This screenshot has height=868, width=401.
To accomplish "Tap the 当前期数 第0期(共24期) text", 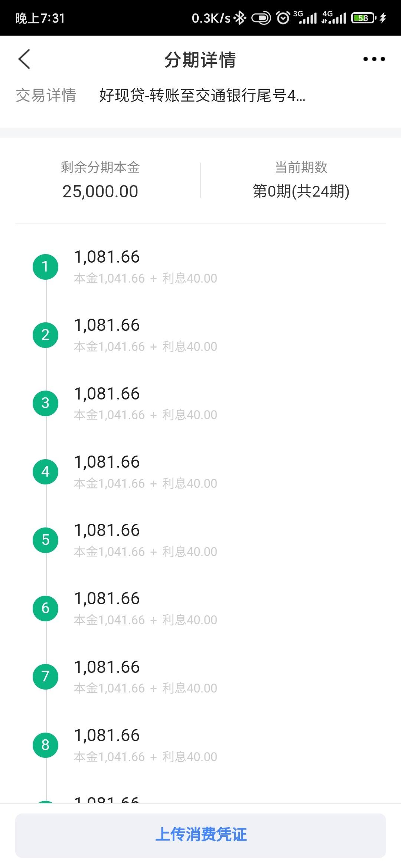I will click(x=301, y=191).
